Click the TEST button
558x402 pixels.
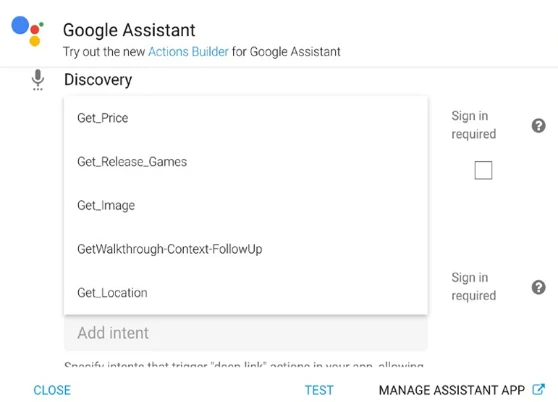tap(319, 390)
